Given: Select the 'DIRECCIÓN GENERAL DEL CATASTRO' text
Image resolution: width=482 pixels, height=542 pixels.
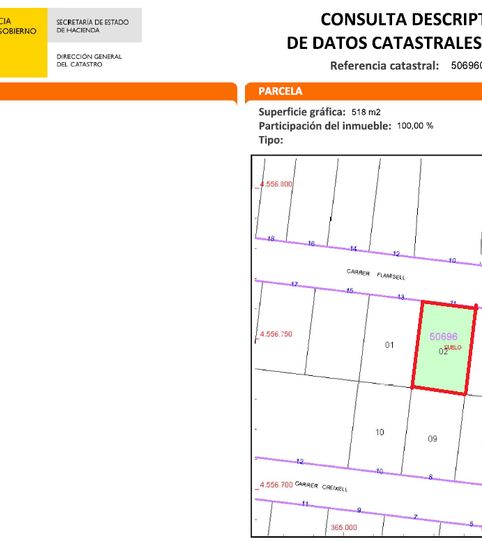Looking at the screenshot, I should coord(89,60).
